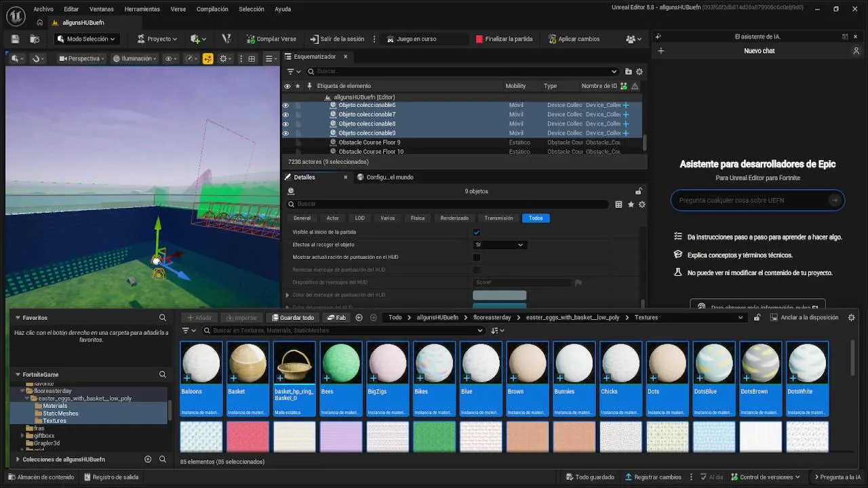
Task: Toggle visibility of Objeto coleccionable8
Action: pos(285,124)
